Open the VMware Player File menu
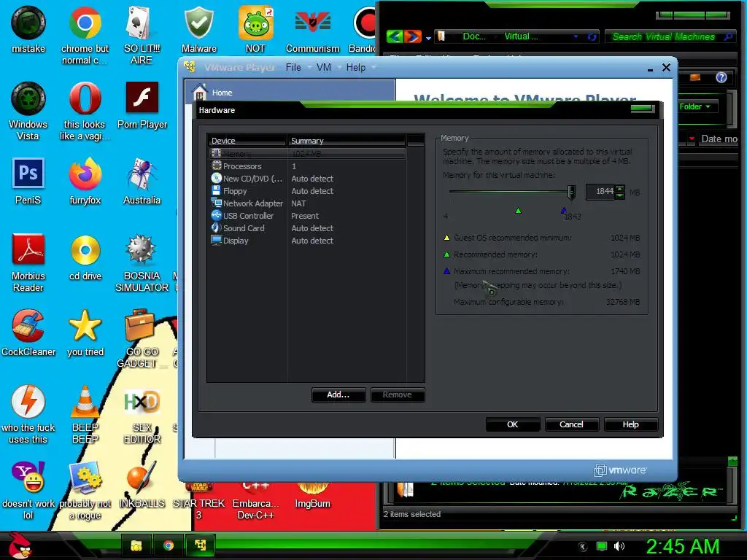747x560 pixels. 293,68
